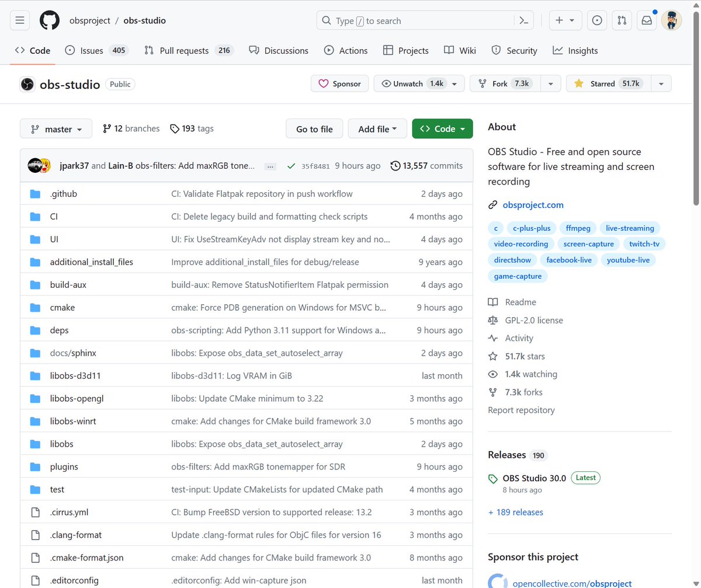This screenshot has height=588, width=701.
Task: Open the master branch dropdown
Action: (56, 129)
